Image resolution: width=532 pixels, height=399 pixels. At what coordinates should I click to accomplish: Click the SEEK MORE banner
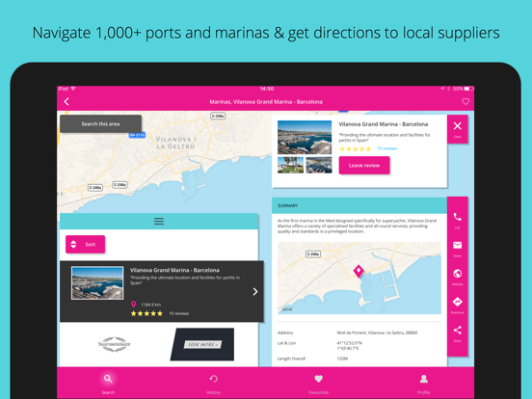[202, 344]
